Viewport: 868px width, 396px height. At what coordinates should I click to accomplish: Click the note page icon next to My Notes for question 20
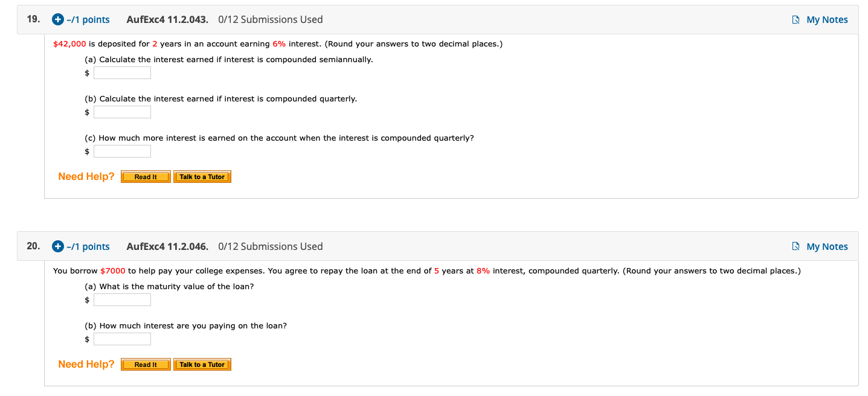(796, 246)
